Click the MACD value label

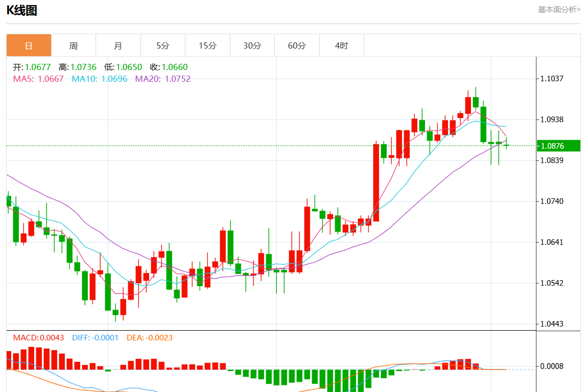tap(38, 338)
